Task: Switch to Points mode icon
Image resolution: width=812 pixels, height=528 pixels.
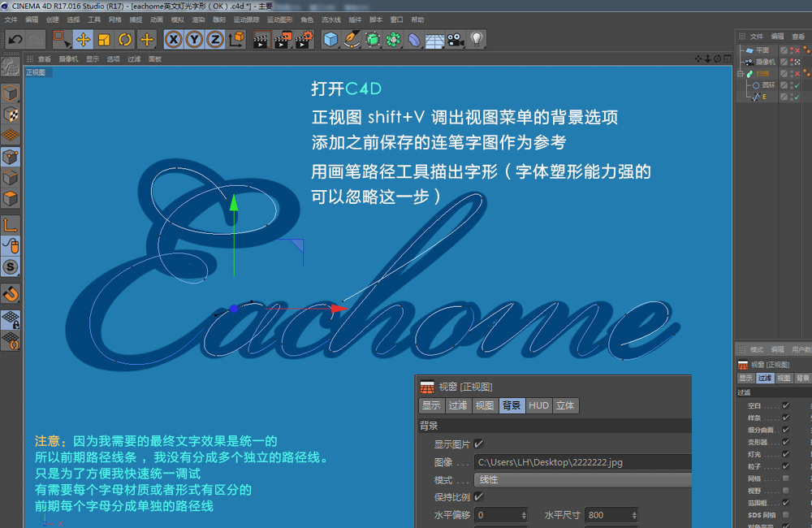Action: [11, 157]
